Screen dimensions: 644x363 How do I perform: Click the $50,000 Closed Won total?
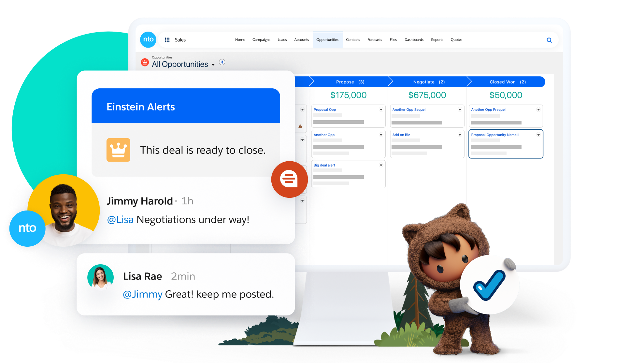click(x=506, y=95)
